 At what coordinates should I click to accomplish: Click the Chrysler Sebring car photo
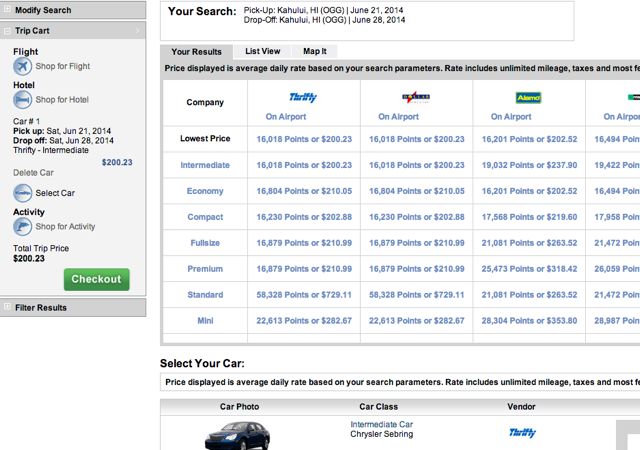point(238,436)
